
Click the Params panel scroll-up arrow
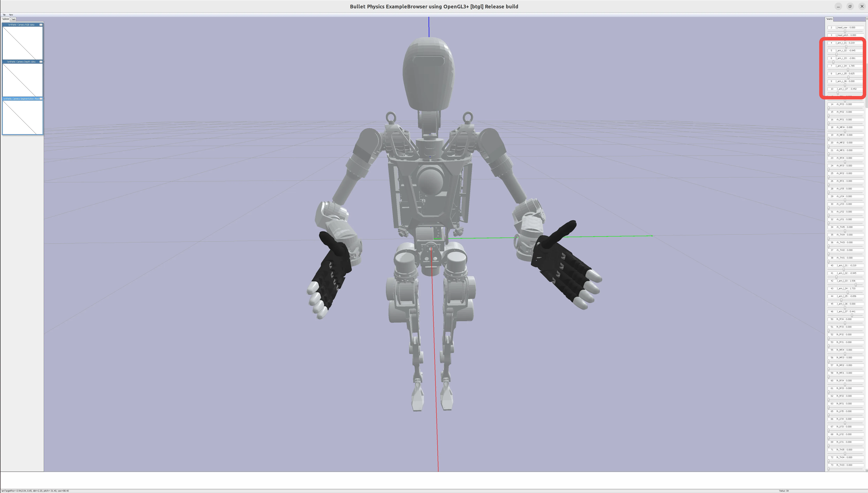pos(867,19)
